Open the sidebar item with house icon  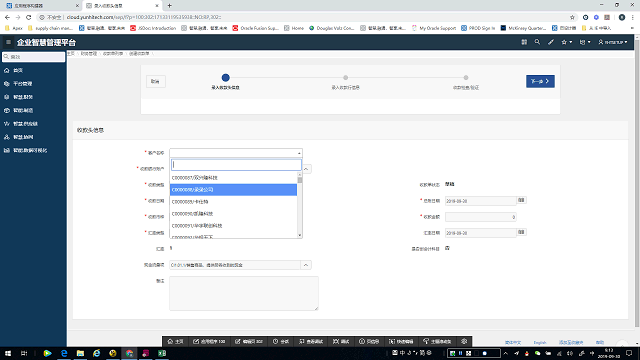pyautogui.click(x=33, y=70)
